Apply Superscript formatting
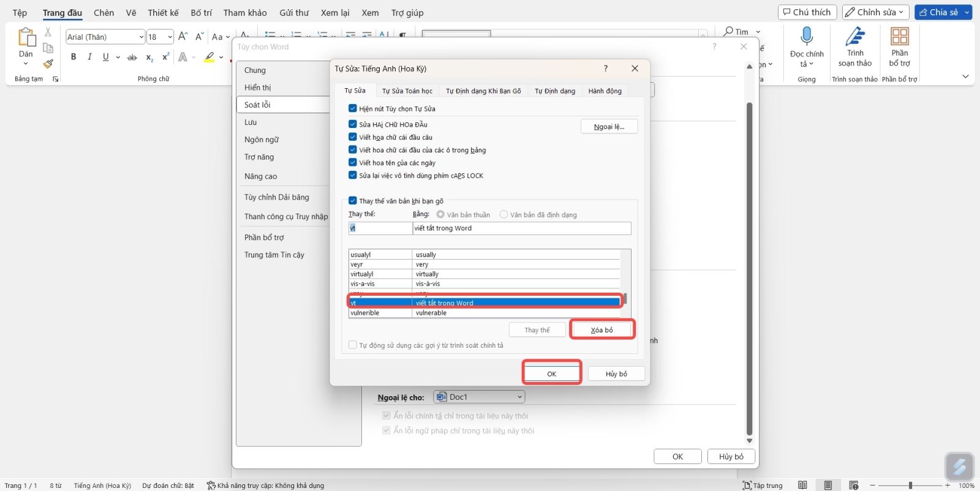The height and width of the screenshot is (491, 980). click(x=165, y=57)
